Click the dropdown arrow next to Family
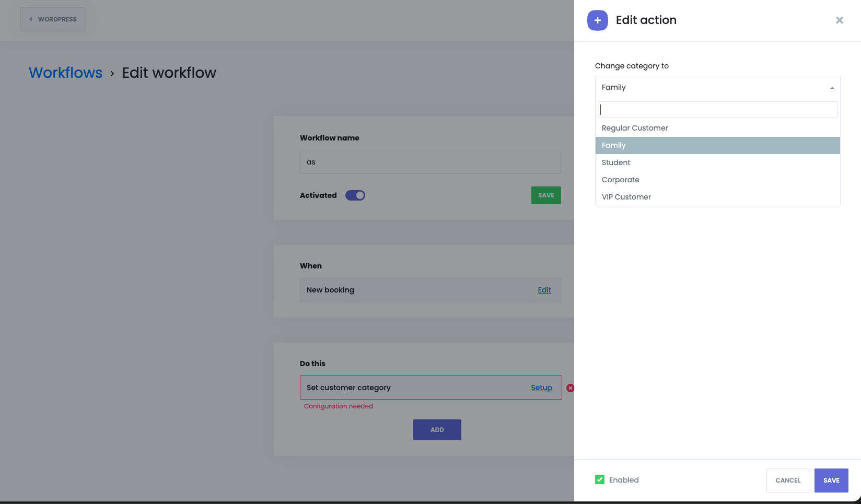Image resolution: width=861 pixels, height=504 pixels. (x=832, y=88)
